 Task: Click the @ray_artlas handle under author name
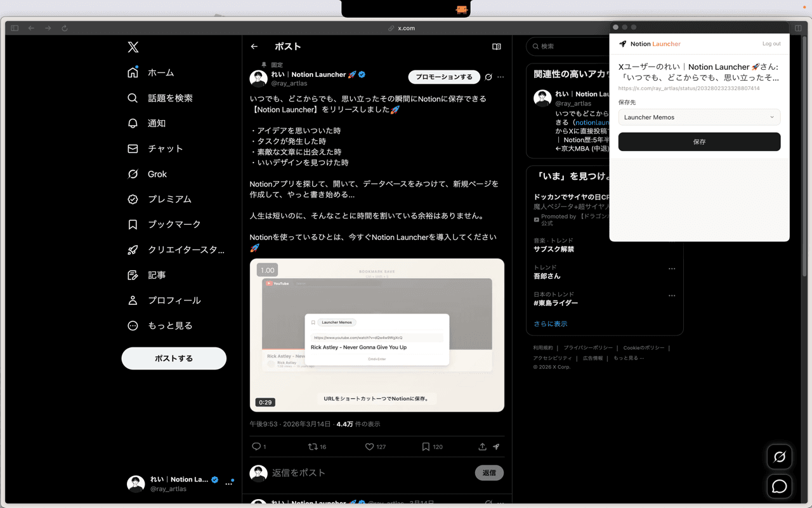coord(289,83)
